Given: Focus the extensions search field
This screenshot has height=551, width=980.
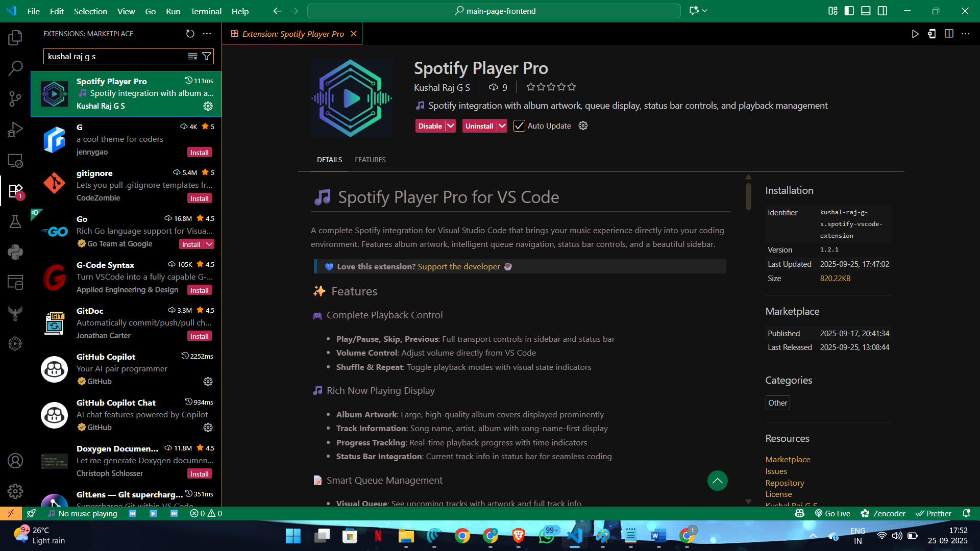Looking at the screenshot, I should (115, 56).
